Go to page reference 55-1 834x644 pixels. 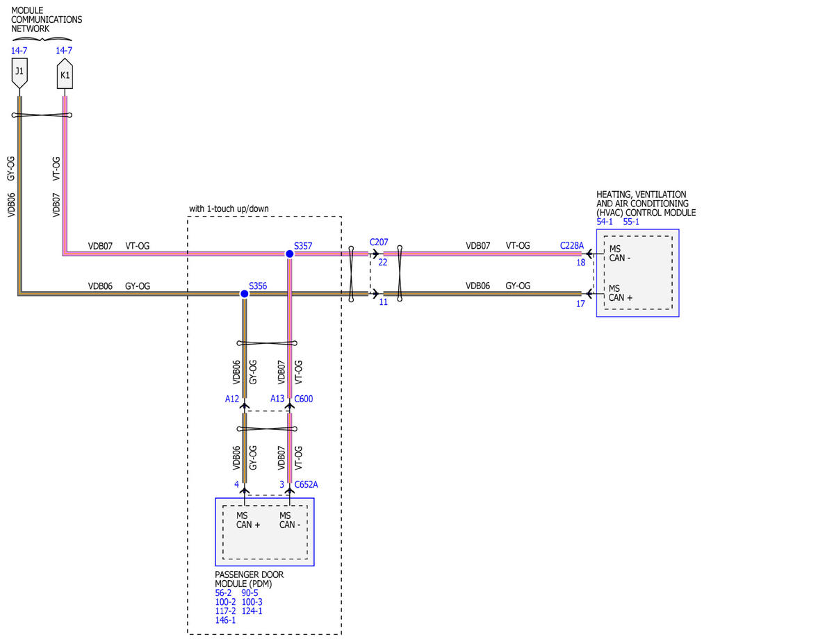(x=631, y=222)
